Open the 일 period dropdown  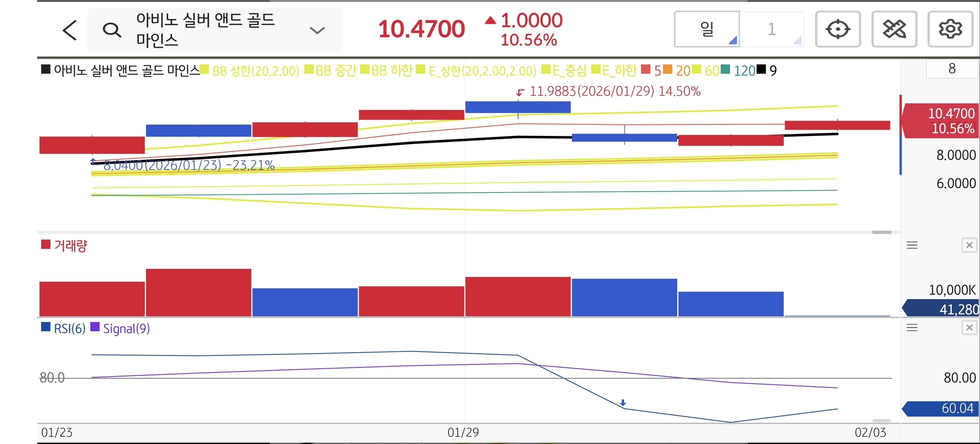coord(707,29)
